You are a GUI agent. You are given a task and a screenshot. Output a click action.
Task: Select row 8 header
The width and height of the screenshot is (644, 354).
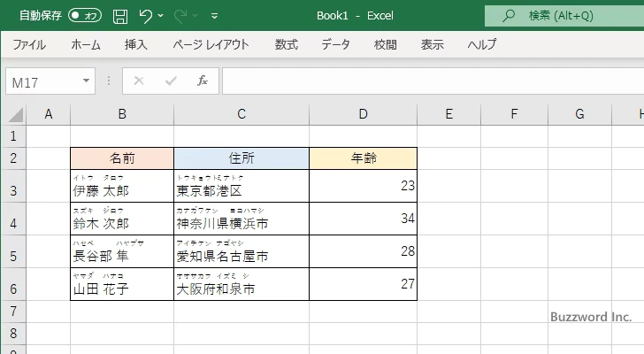(13, 334)
